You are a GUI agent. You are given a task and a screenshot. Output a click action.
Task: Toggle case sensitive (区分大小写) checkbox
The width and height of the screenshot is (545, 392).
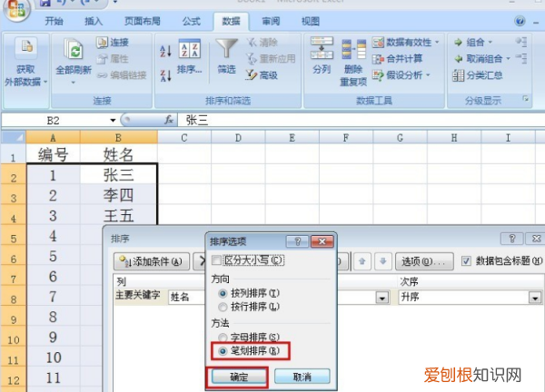coord(216,260)
